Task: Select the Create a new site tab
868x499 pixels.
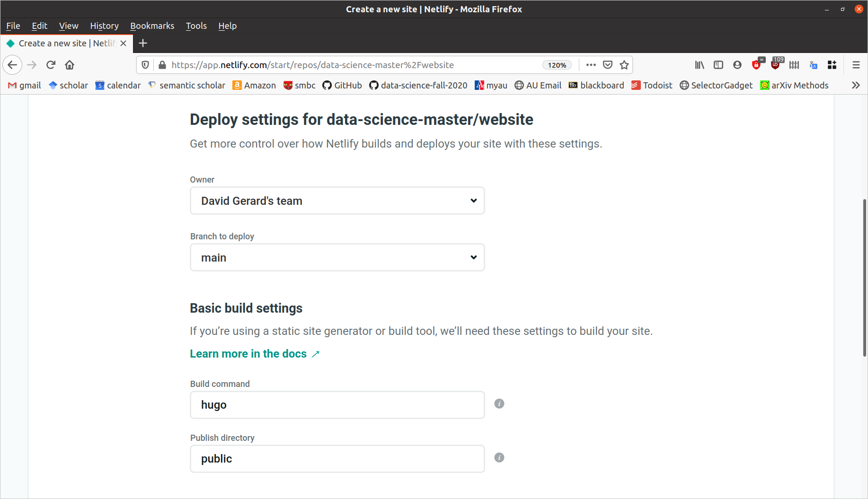Action: 66,43
